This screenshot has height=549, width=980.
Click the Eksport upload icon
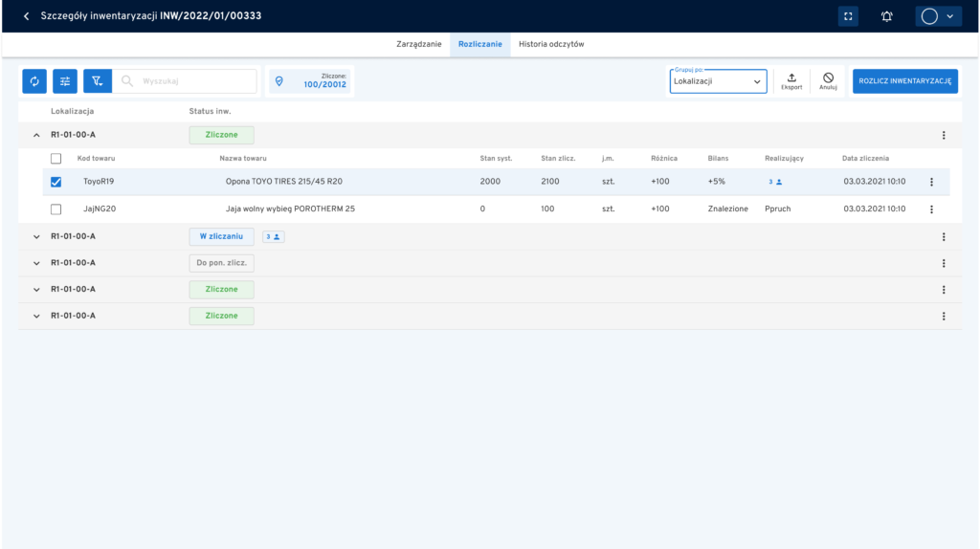(791, 80)
